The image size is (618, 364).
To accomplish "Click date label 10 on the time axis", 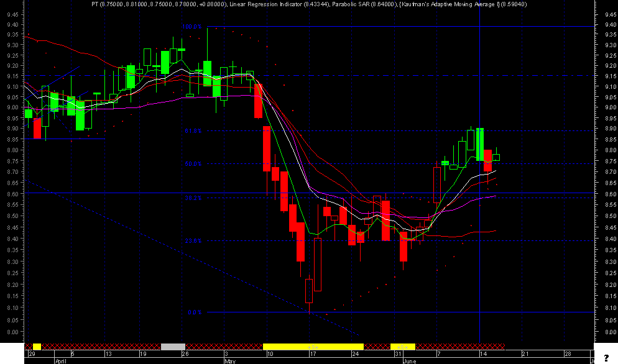I will pos(270,354).
